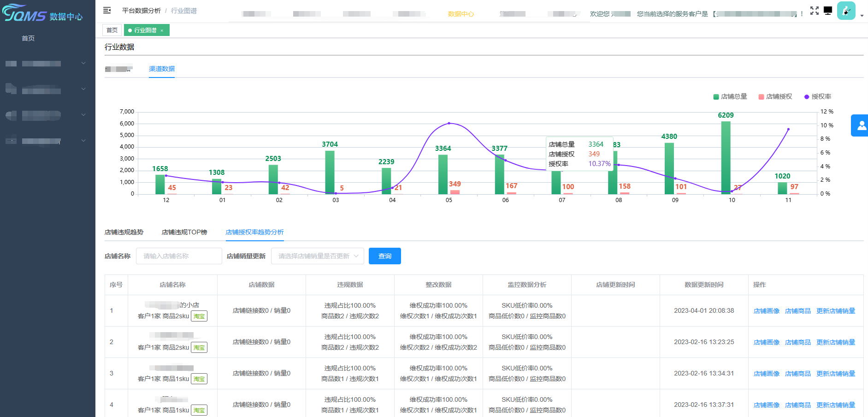Screen dimensions: 868x417
Task: Enter fullscreen mode via the expand icon
Action: (x=815, y=11)
